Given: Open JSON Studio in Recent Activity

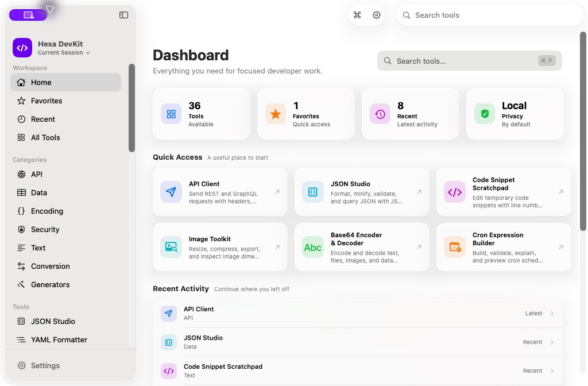Looking at the screenshot, I should coord(357,342).
